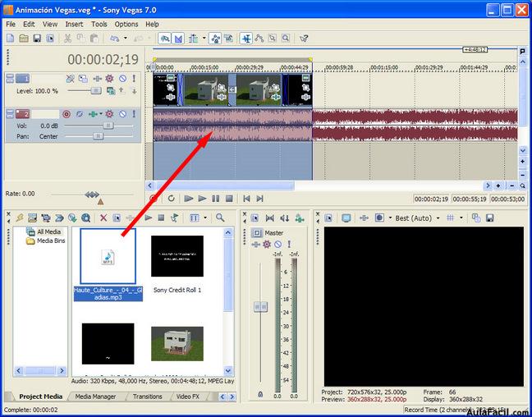532x417 pixels.
Task: Save the project with the floppy icon
Action: click(x=37, y=39)
